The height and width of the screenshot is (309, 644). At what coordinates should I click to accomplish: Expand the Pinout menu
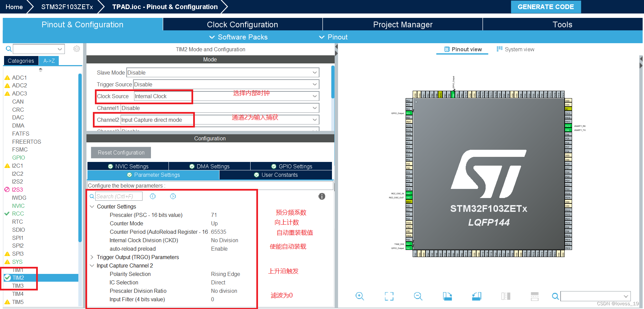[333, 37]
